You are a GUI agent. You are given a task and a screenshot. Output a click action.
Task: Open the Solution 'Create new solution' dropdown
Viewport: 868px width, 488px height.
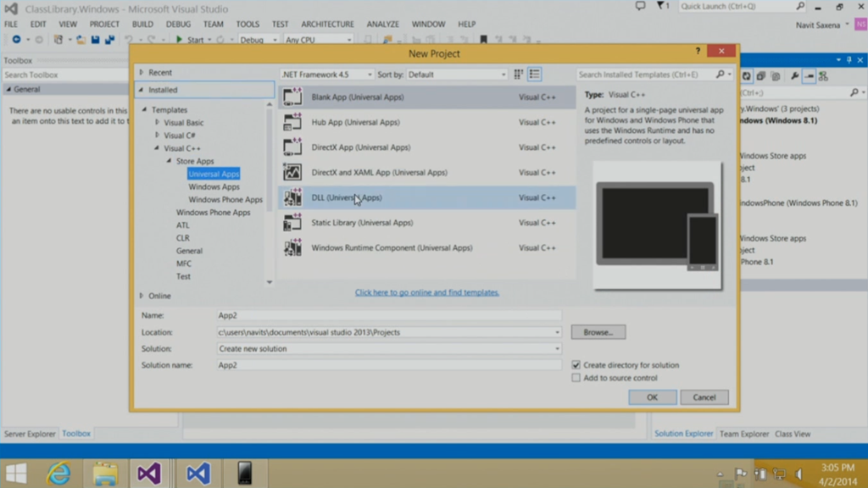557,349
